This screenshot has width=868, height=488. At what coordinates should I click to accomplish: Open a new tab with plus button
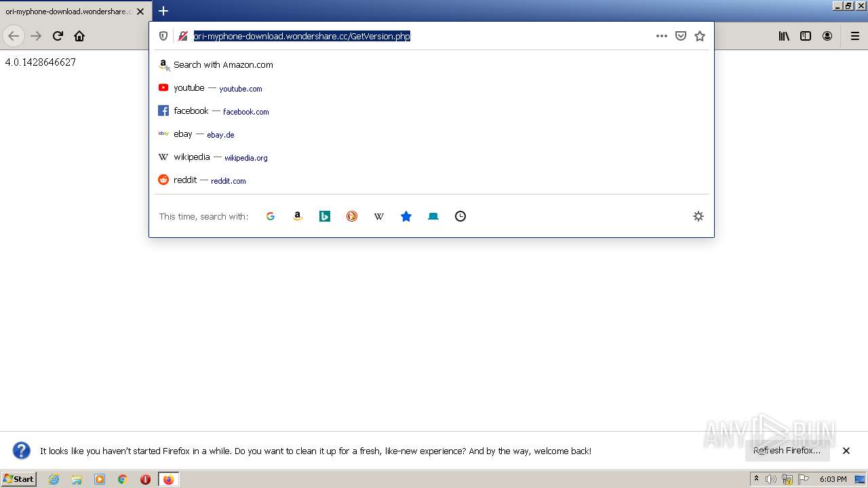tap(163, 11)
